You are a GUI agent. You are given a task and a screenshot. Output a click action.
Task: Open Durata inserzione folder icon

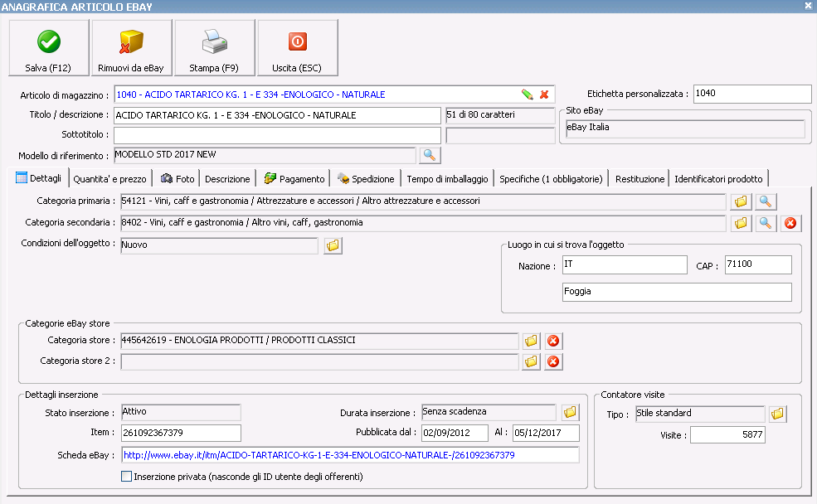(570, 412)
